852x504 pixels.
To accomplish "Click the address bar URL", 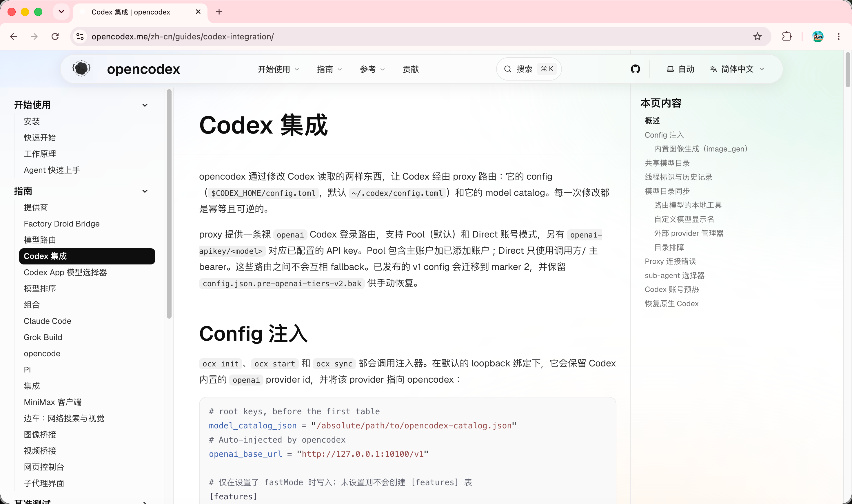I will [182, 36].
